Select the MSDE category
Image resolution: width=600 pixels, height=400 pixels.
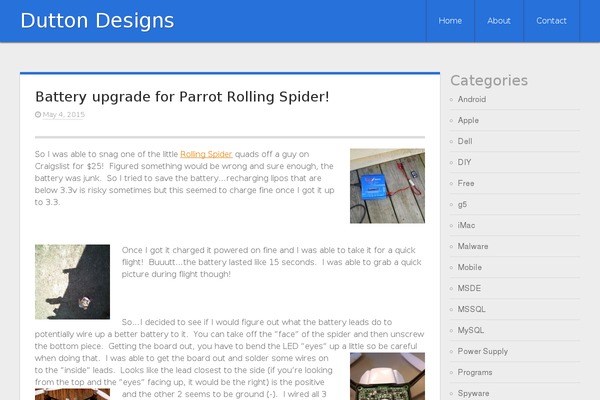coord(469,288)
